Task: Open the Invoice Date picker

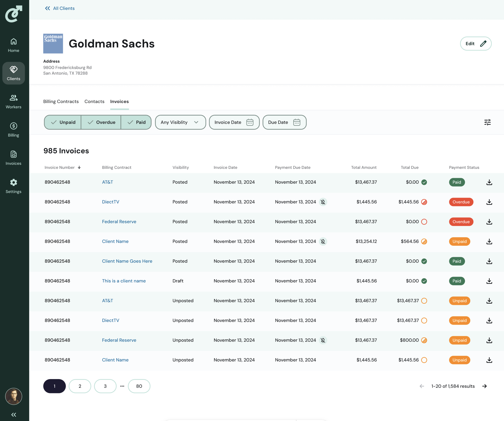Action: [234, 122]
